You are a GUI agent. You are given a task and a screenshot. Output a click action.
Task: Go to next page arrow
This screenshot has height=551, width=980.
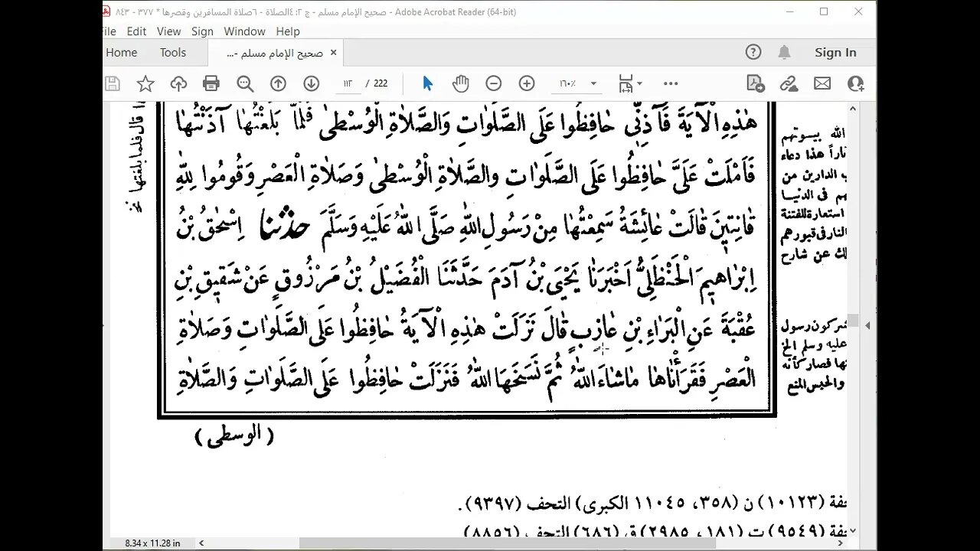pyautogui.click(x=311, y=83)
